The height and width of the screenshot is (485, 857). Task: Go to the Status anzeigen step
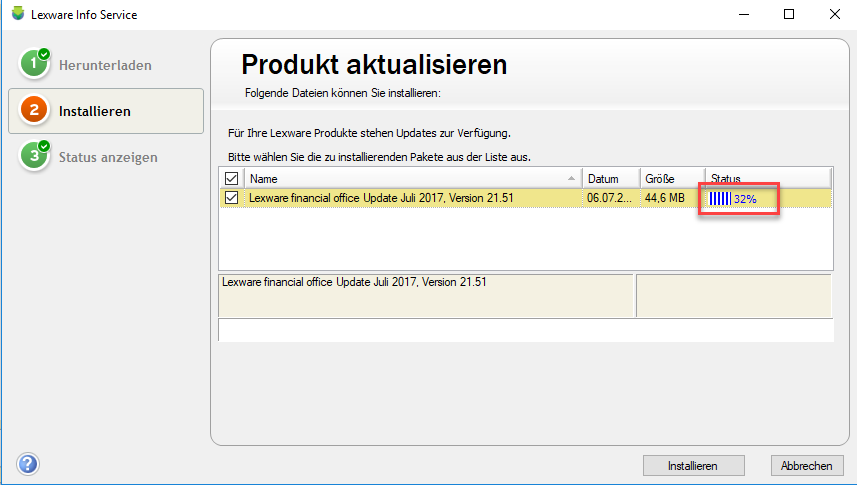pos(107,157)
